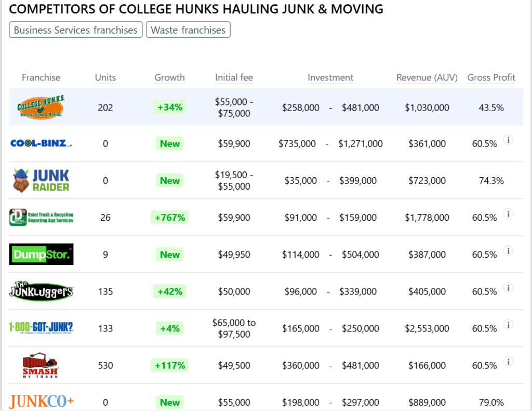Click info icon in 1-800-GOT-JUNK row
This screenshot has height=411, width=532.
coord(508,324)
